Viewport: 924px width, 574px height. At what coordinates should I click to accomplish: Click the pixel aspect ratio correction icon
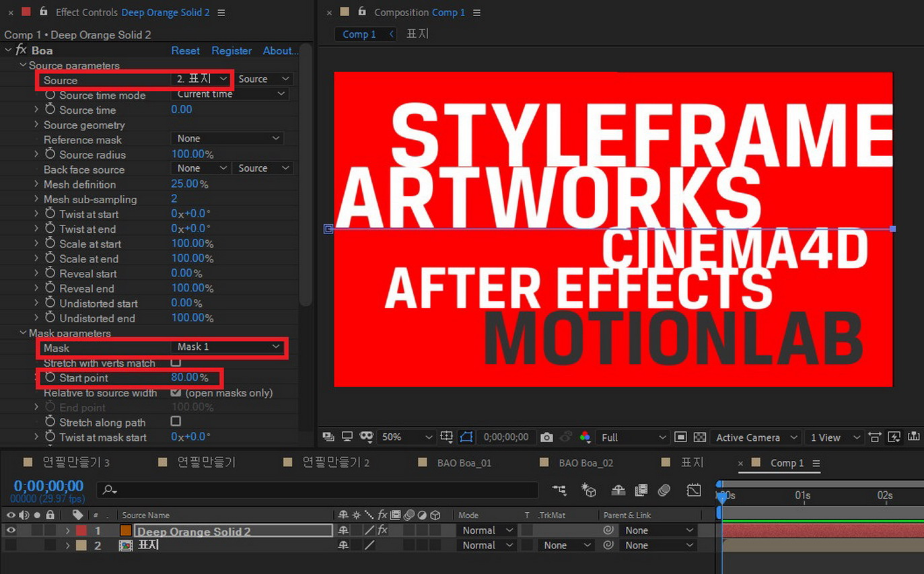pyautogui.click(x=874, y=437)
